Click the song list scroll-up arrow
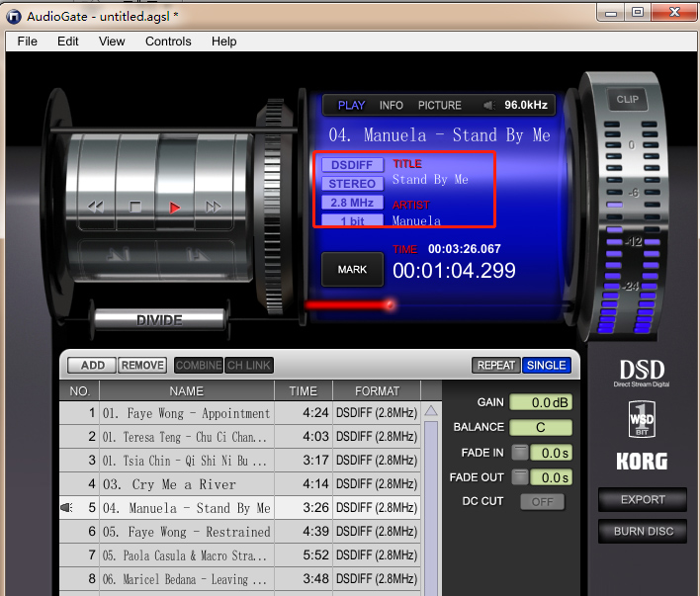 [x=431, y=411]
